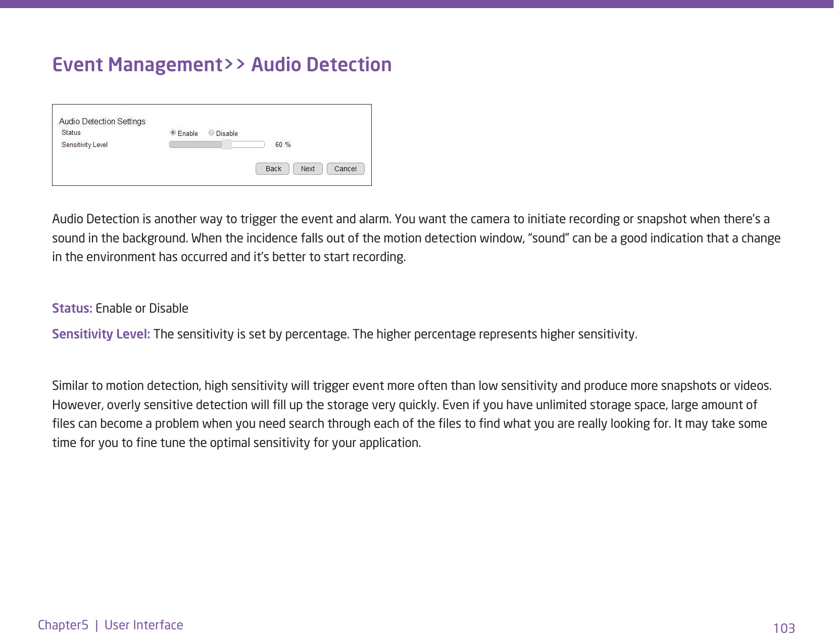This screenshot has width=834, height=644.
Task: Click the 60 % sensitivity value
Action: pyautogui.click(x=283, y=144)
